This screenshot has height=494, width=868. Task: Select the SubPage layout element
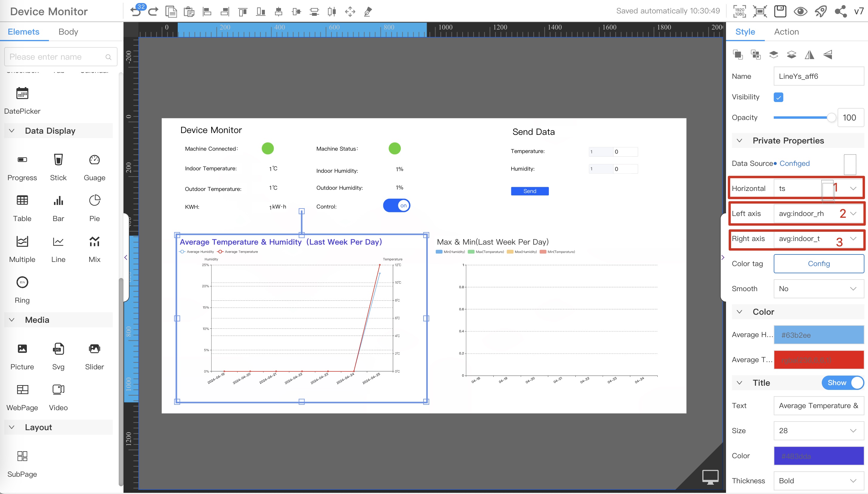22,464
